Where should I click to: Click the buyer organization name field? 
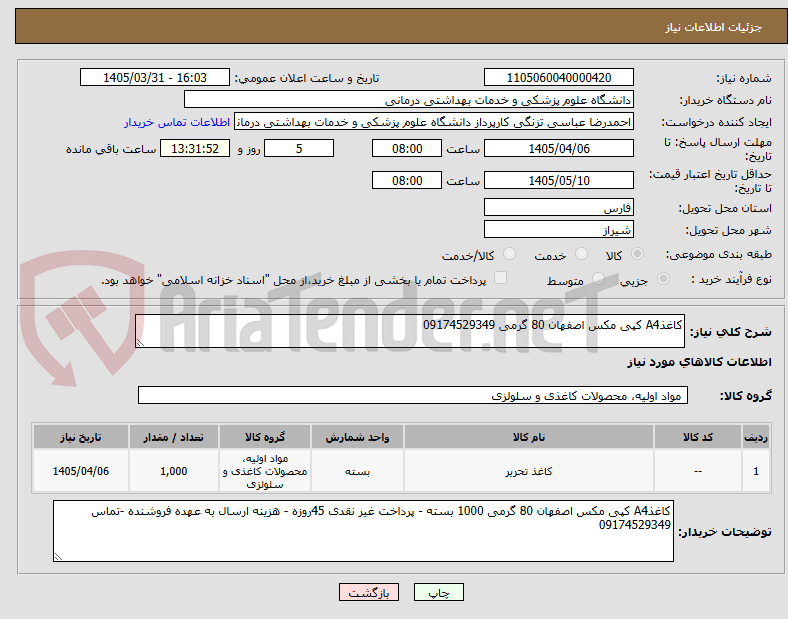409,99
